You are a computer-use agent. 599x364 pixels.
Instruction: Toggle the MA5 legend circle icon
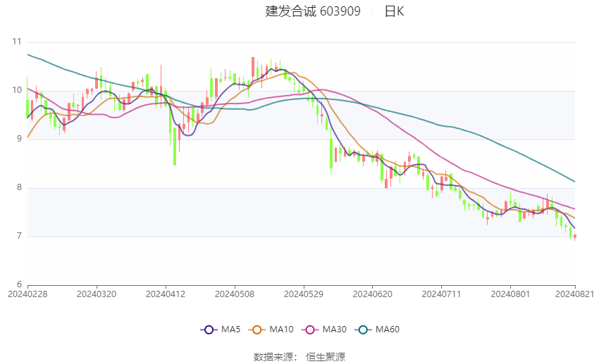pyautogui.click(x=209, y=330)
